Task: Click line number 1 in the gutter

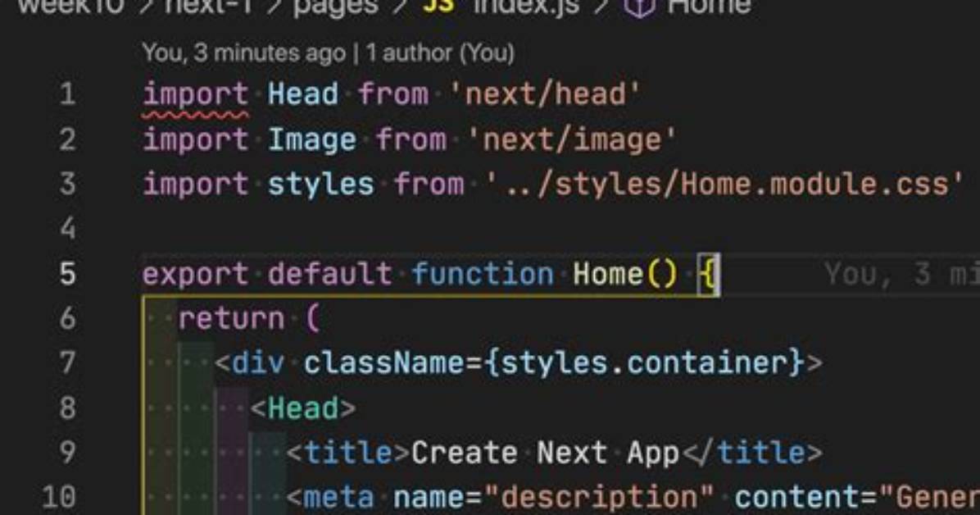Action: click(x=67, y=94)
